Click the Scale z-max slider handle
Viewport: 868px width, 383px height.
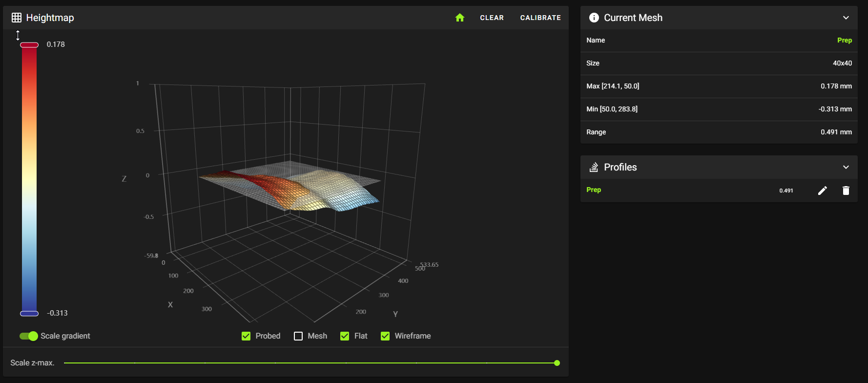[557, 363]
